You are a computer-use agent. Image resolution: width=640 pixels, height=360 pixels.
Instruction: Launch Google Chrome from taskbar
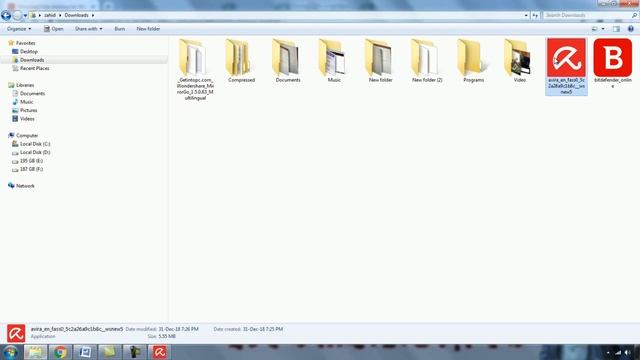coord(60,352)
